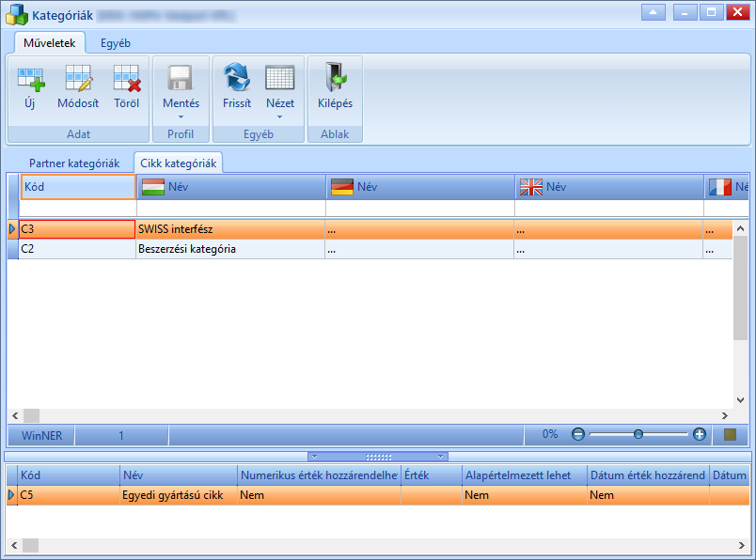This screenshot has width=756, height=560.
Task: Click the Módosít edit icon
Action: (x=78, y=78)
